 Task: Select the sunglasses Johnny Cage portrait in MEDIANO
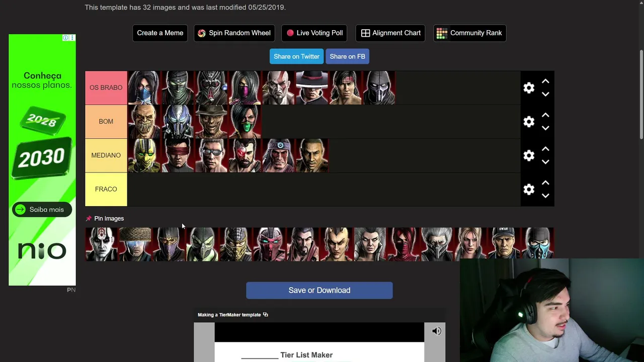[211, 155]
